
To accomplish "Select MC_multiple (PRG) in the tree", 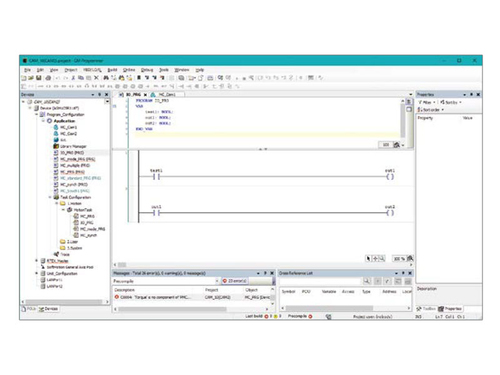I will coord(75,166).
